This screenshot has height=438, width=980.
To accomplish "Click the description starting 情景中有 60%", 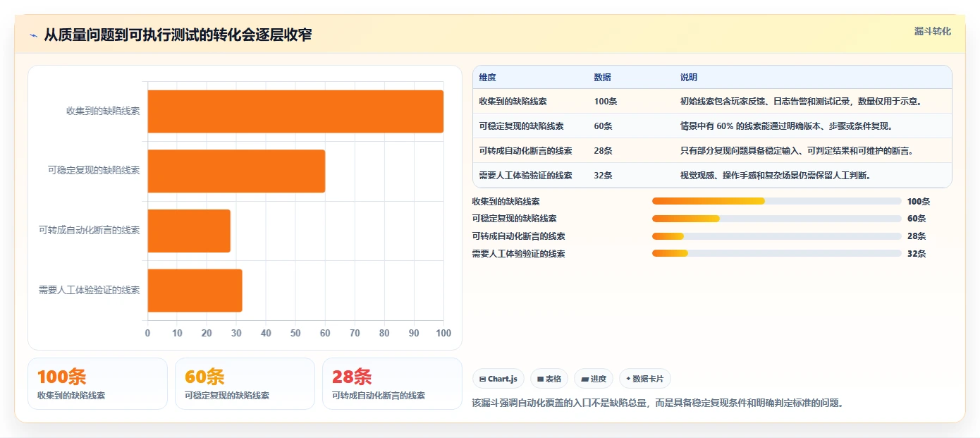I will coord(786,126).
